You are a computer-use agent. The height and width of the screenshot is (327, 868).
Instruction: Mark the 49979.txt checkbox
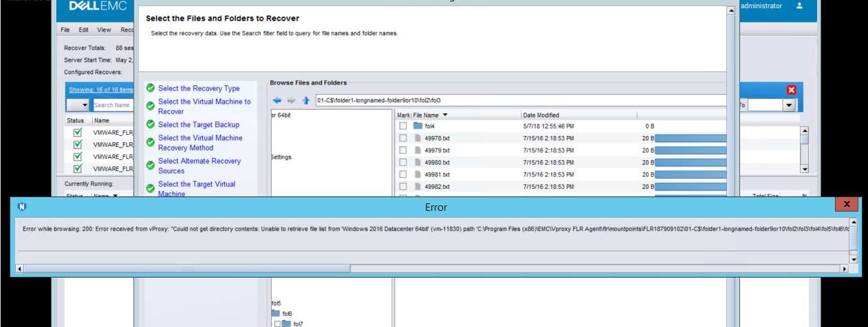[x=403, y=150]
